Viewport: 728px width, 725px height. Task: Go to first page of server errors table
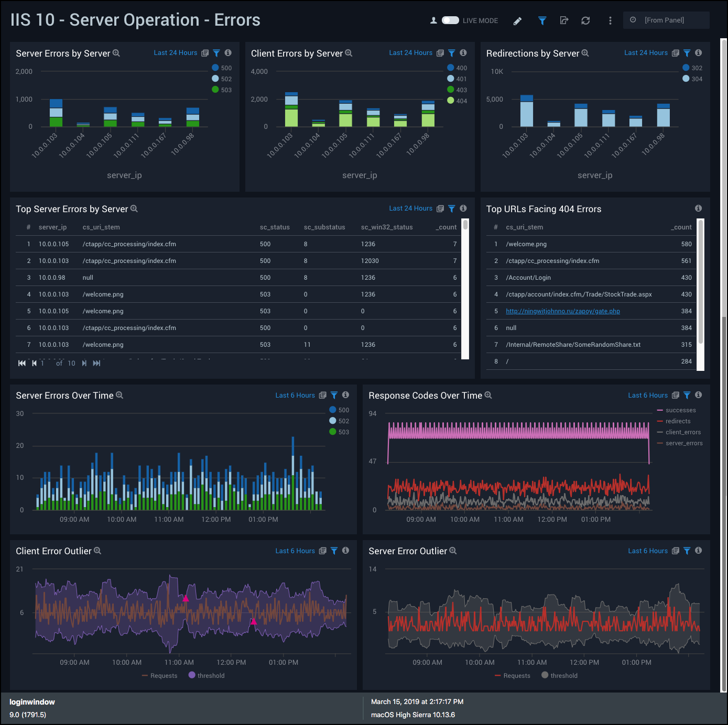click(22, 363)
